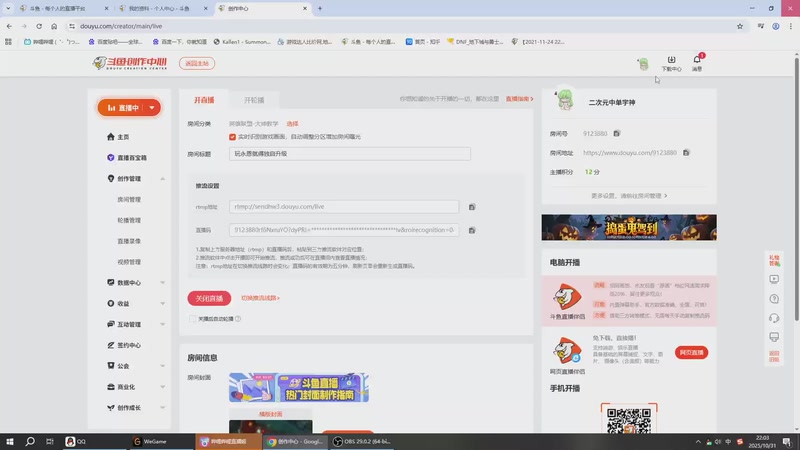800x450 pixels.
Task: Bookmark this page with the star icon
Action: click(740, 26)
